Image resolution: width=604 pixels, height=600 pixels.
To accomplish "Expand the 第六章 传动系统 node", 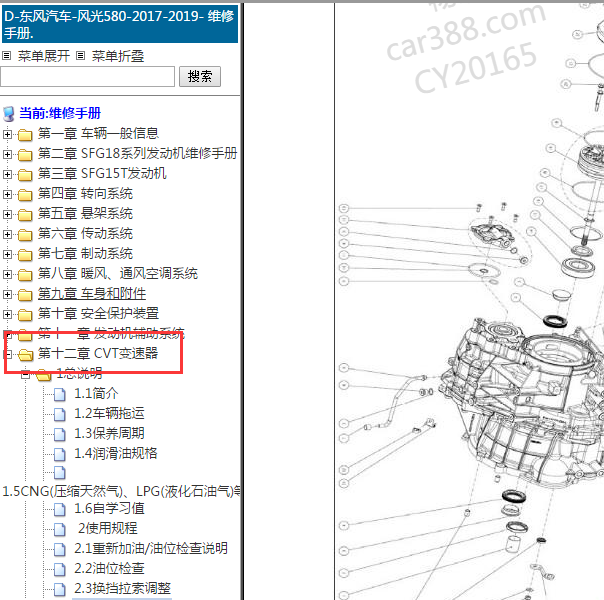I will (x=7, y=234).
